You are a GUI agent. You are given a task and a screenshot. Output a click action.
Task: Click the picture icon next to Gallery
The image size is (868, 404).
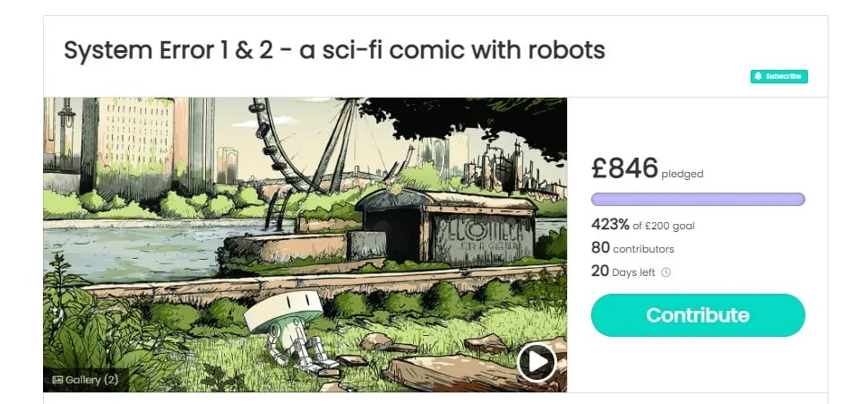pos(57,380)
